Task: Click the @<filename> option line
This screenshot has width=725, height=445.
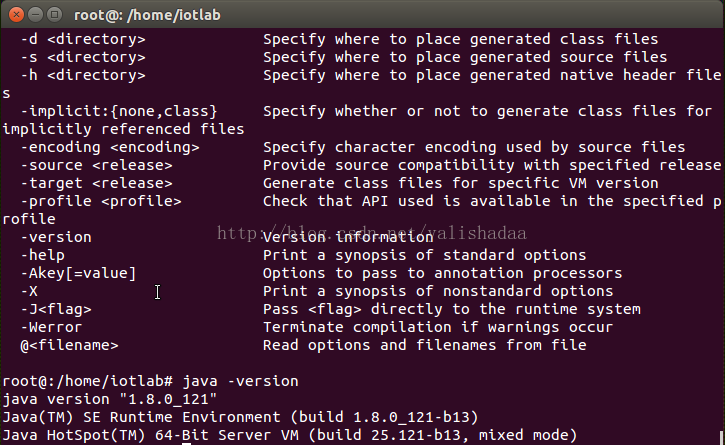Action: 69,346
